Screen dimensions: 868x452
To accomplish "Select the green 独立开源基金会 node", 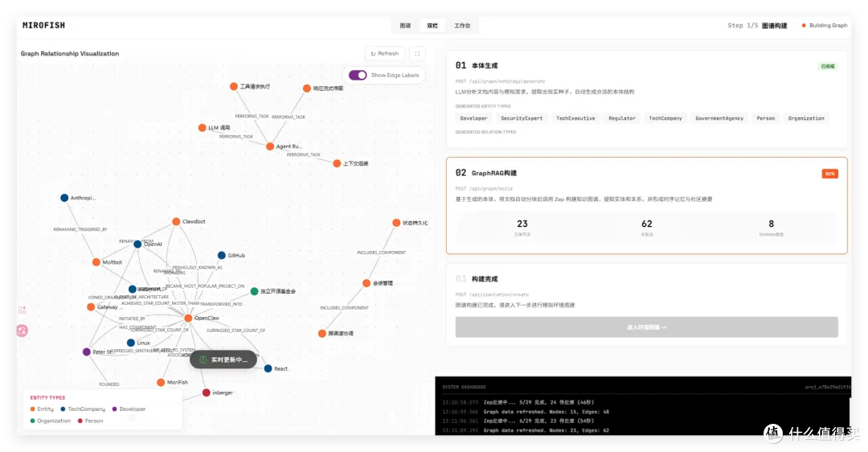I will pyautogui.click(x=254, y=291).
